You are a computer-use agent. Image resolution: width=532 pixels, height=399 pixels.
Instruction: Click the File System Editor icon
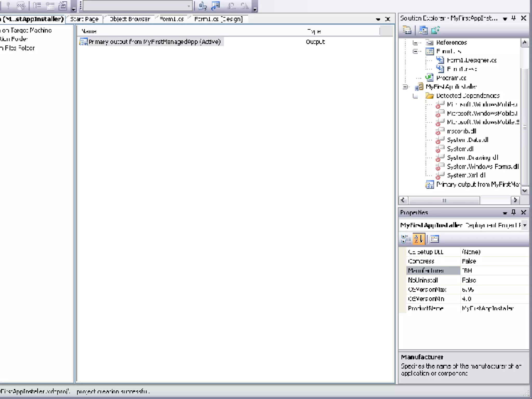click(423, 30)
